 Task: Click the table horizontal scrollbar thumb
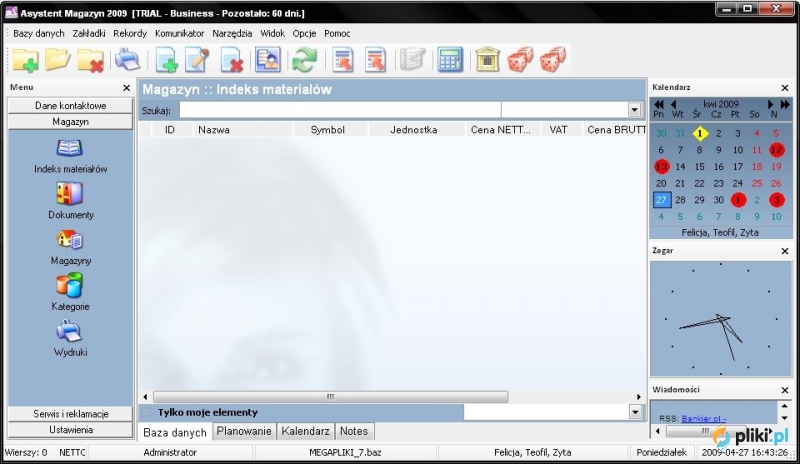coord(331,397)
